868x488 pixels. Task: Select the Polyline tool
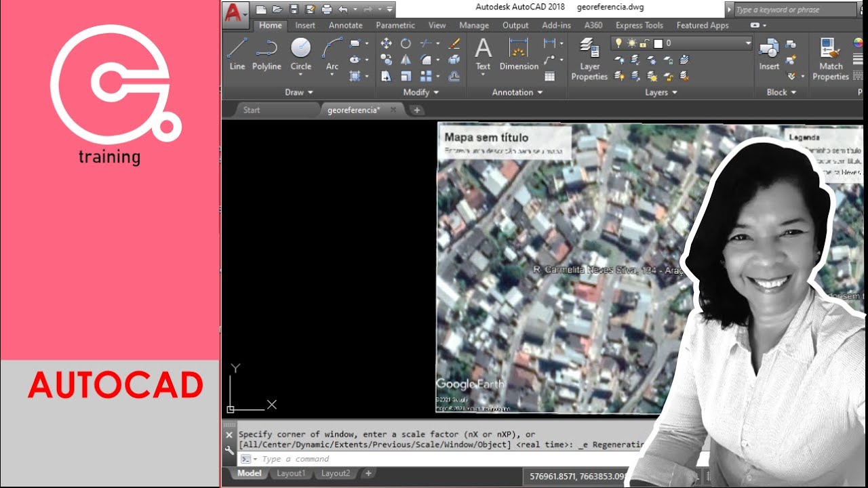pos(267,54)
